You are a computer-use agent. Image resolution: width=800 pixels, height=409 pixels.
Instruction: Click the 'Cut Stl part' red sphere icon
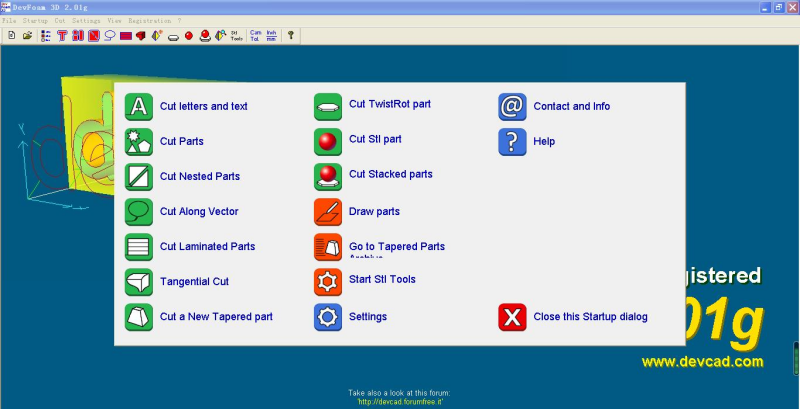pos(328,142)
